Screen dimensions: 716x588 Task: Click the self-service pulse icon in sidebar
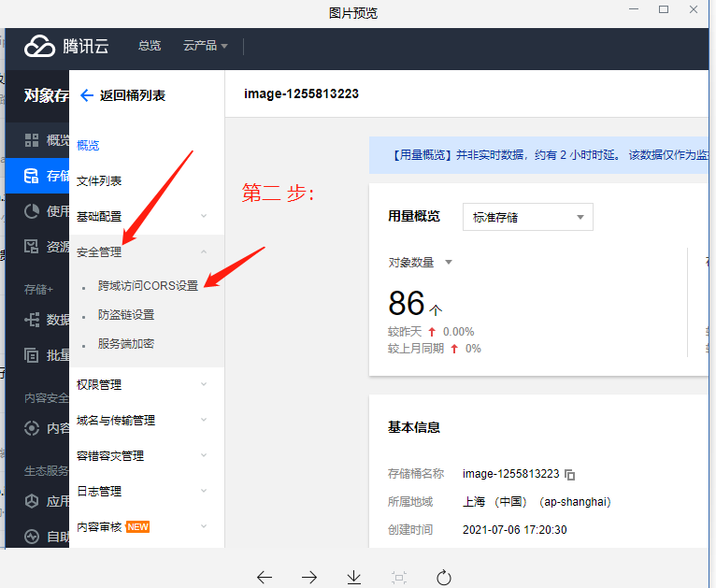tap(32, 537)
